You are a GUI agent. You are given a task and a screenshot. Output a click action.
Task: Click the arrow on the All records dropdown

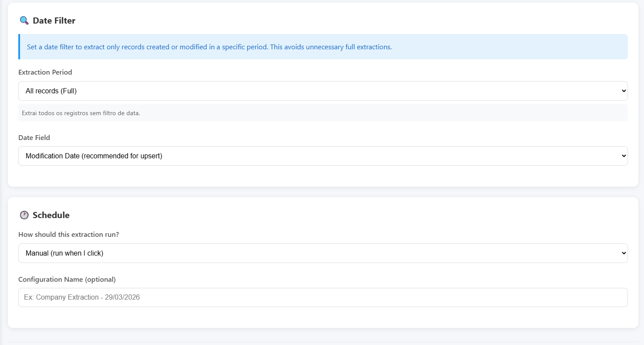624,91
